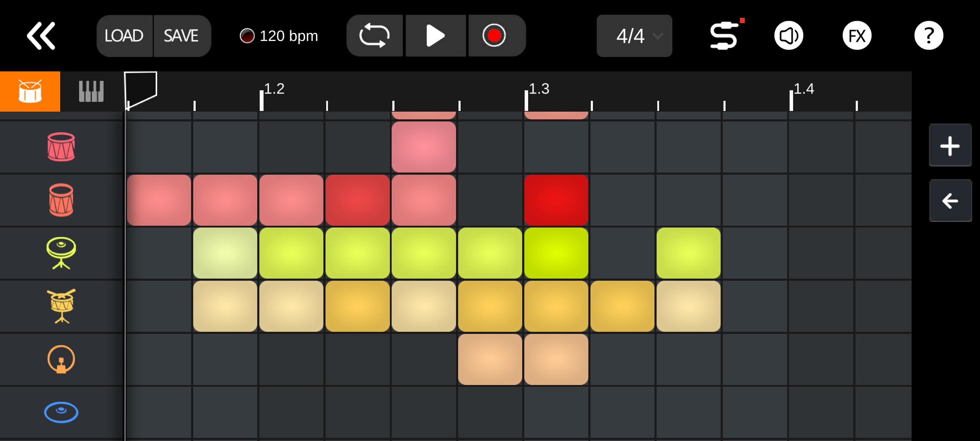Select the kick pedal drum instrument
This screenshot has height=441, width=980.
coord(61,359)
